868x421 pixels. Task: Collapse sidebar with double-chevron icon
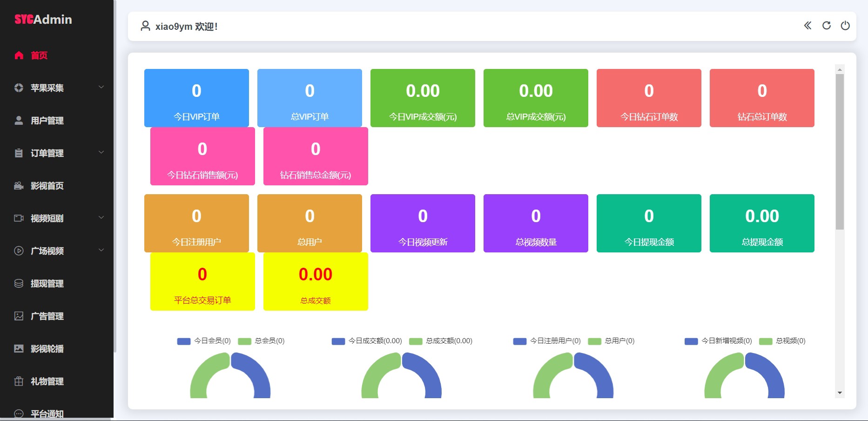pyautogui.click(x=807, y=26)
